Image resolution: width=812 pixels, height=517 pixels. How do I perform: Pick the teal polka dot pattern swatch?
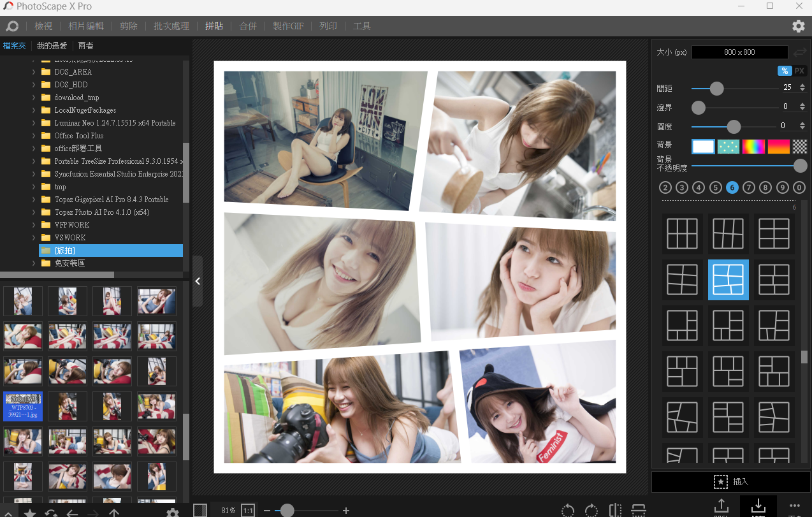point(729,147)
